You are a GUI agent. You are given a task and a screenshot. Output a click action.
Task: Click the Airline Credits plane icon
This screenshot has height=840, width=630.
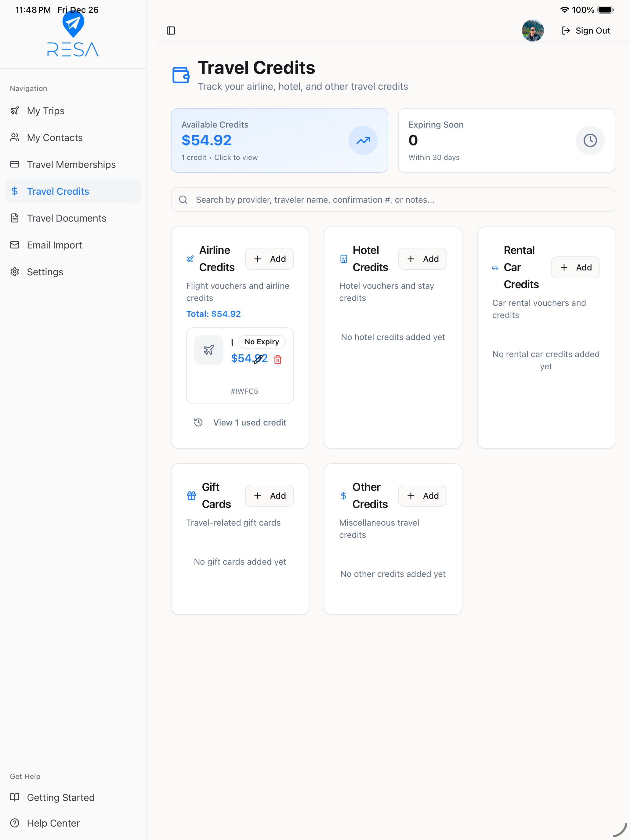tap(190, 259)
